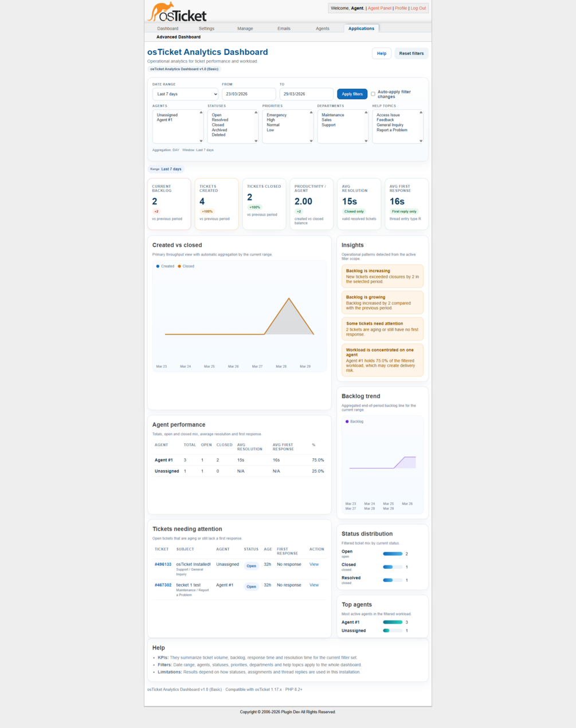Select Agent #1 in the Agents list
This screenshot has height=728, width=576.
164,120
